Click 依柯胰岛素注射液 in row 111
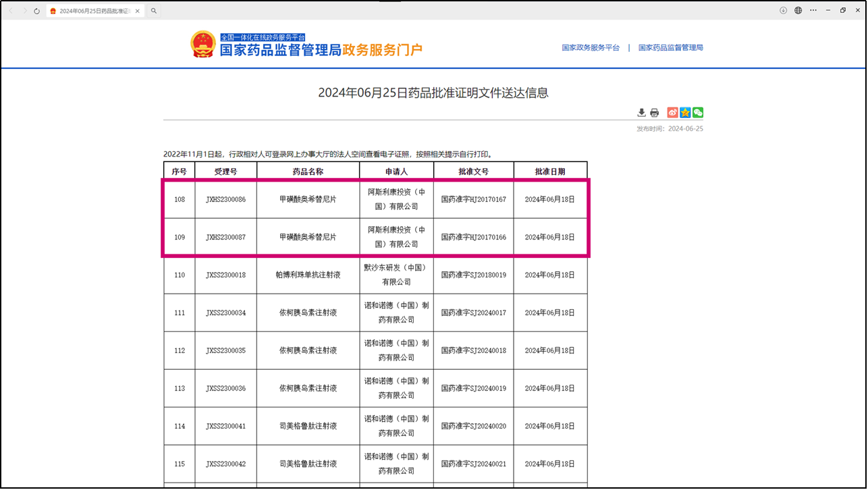The height and width of the screenshot is (490, 868). (x=308, y=313)
